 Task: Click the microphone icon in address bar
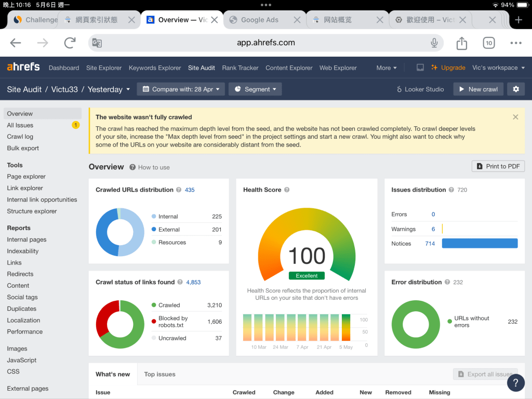pos(434,43)
